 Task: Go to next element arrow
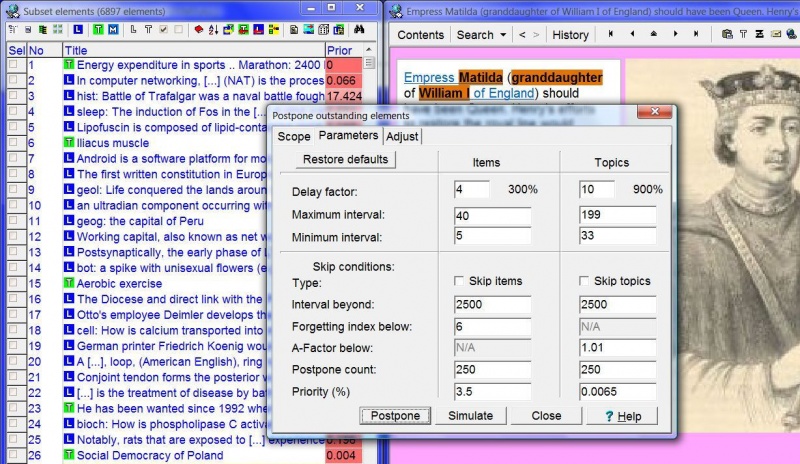[676, 34]
